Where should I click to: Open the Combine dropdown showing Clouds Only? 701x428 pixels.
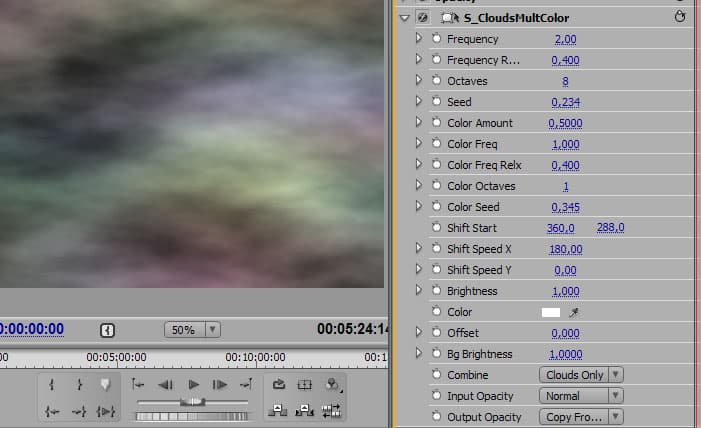click(x=581, y=375)
